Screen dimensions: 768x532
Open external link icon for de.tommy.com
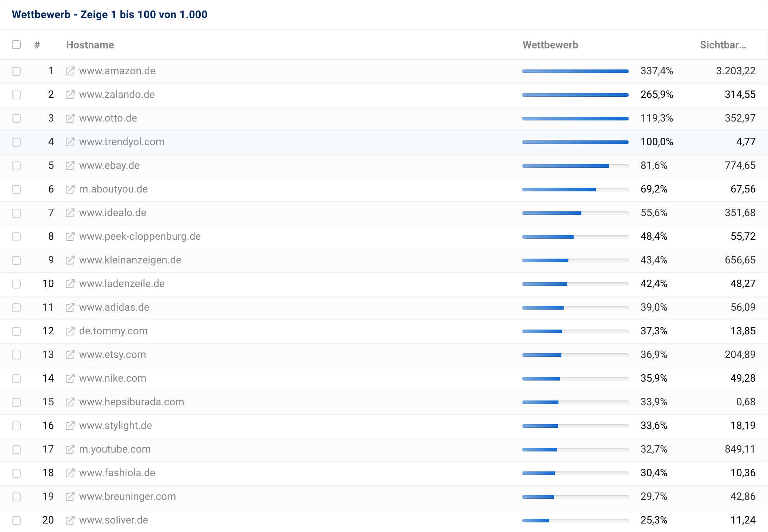point(70,331)
